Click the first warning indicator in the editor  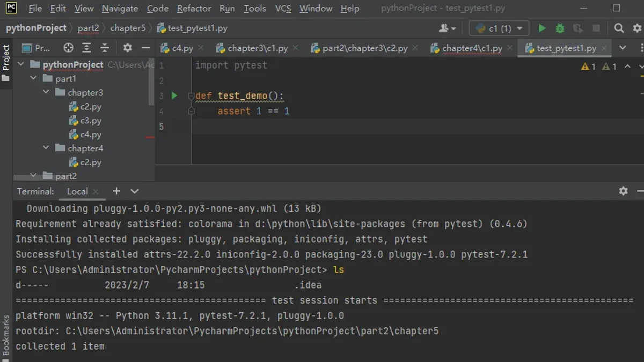click(588, 67)
